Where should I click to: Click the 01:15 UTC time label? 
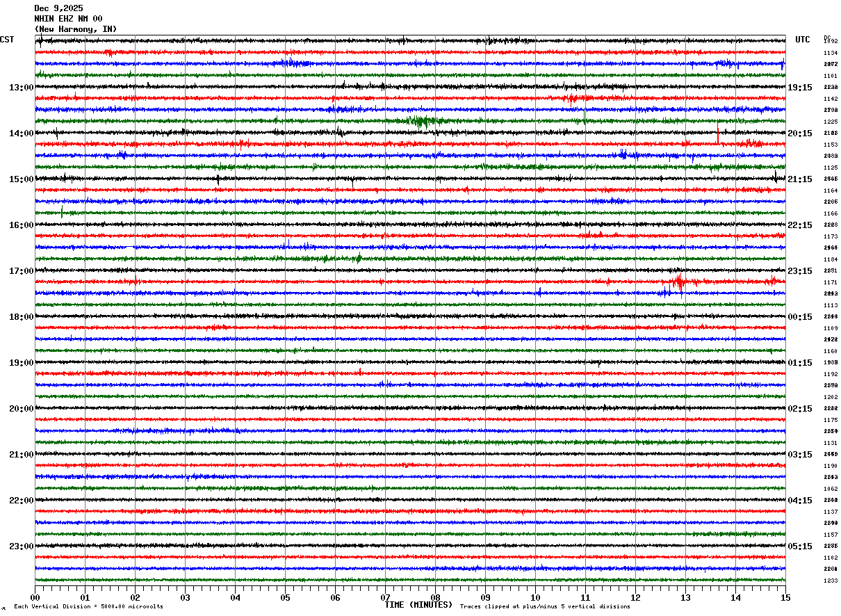pos(800,363)
